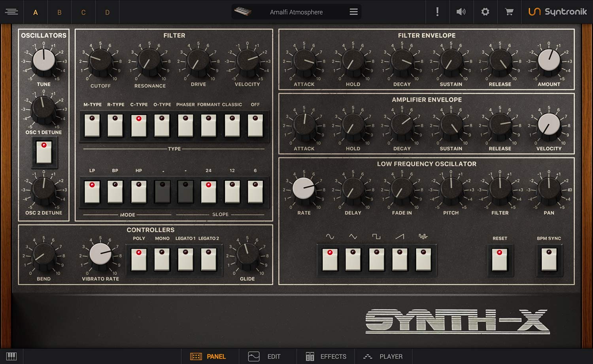The height and width of the screenshot is (364, 593).
Task: Open the settings gear icon
Action: tap(485, 12)
